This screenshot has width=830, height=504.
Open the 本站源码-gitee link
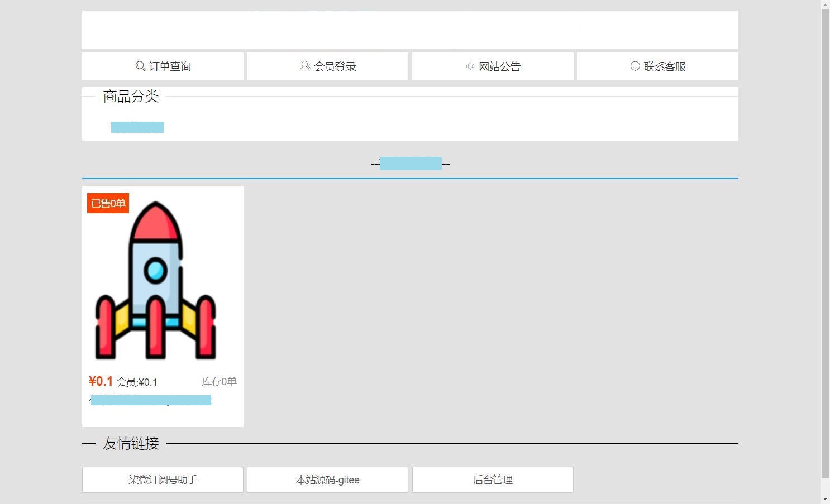[x=327, y=480]
